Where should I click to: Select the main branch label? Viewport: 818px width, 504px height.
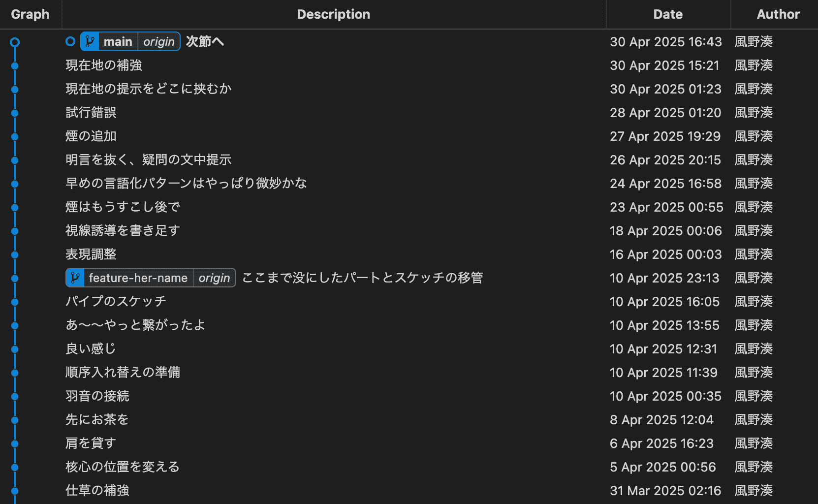pos(118,42)
